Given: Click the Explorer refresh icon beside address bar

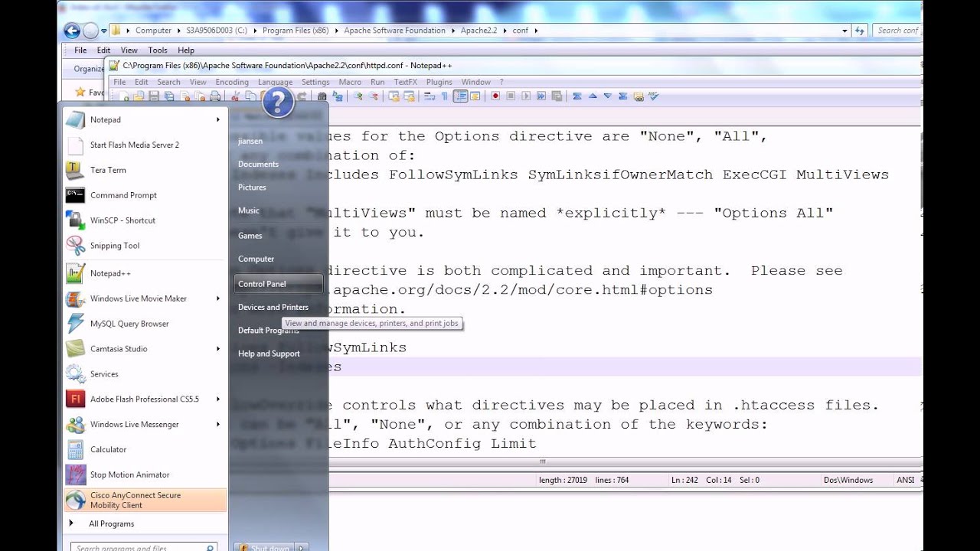Looking at the screenshot, I should point(860,31).
